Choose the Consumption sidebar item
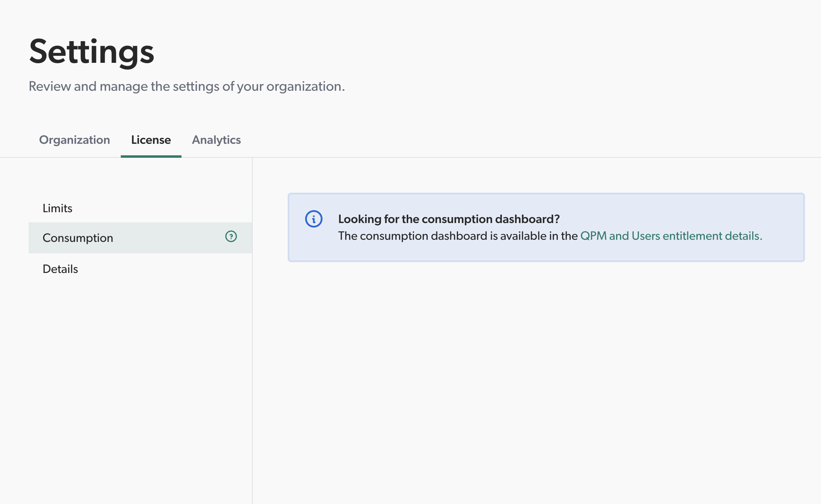This screenshot has height=504, width=821. click(140, 238)
